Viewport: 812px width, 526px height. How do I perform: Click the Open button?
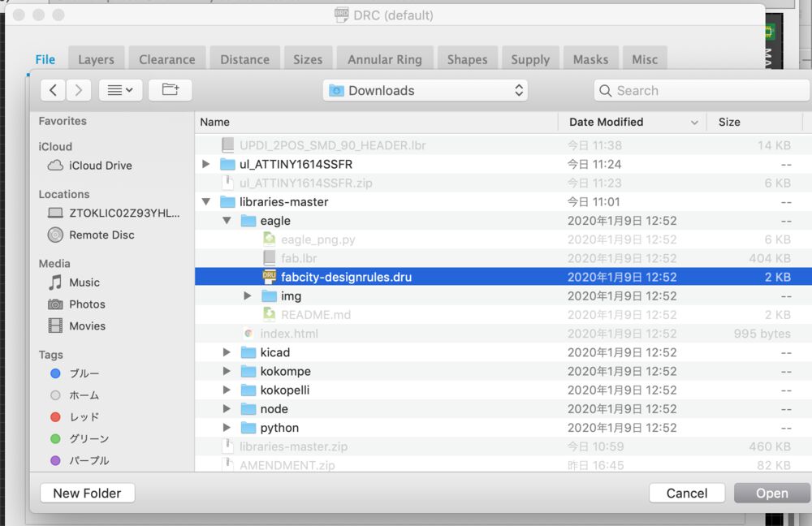click(772, 493)
